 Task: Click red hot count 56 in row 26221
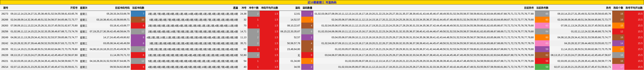(542, 61)
